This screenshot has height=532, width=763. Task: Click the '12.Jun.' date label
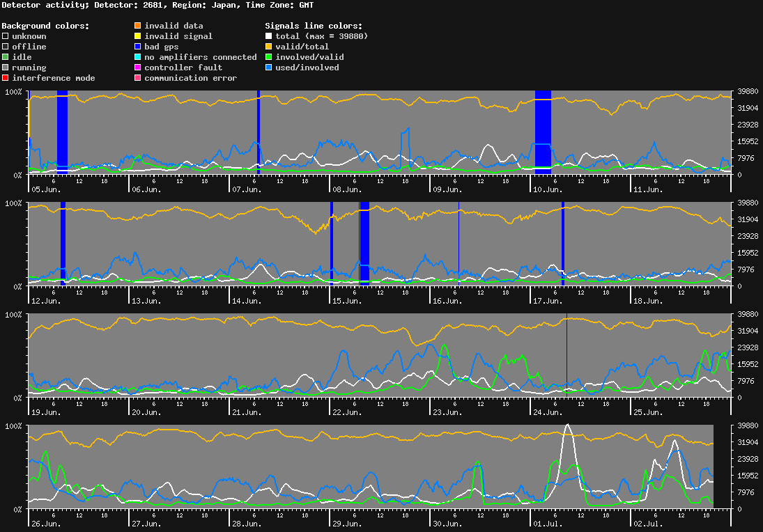[x=46, y=301]
